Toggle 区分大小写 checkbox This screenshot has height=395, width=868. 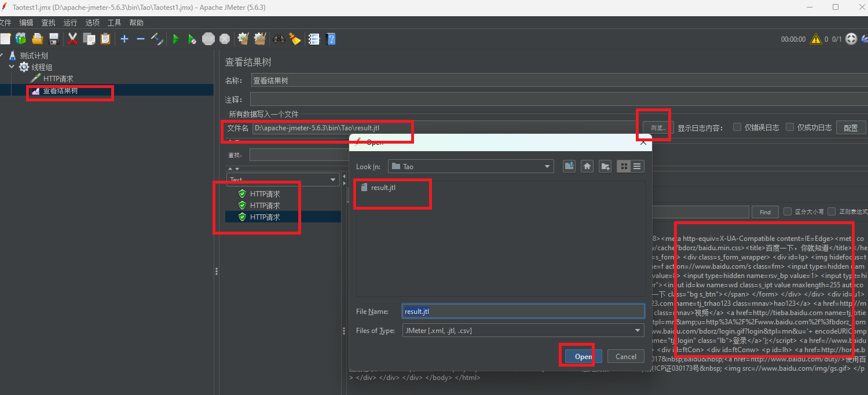pyautogui.click(x=788, y=212)
